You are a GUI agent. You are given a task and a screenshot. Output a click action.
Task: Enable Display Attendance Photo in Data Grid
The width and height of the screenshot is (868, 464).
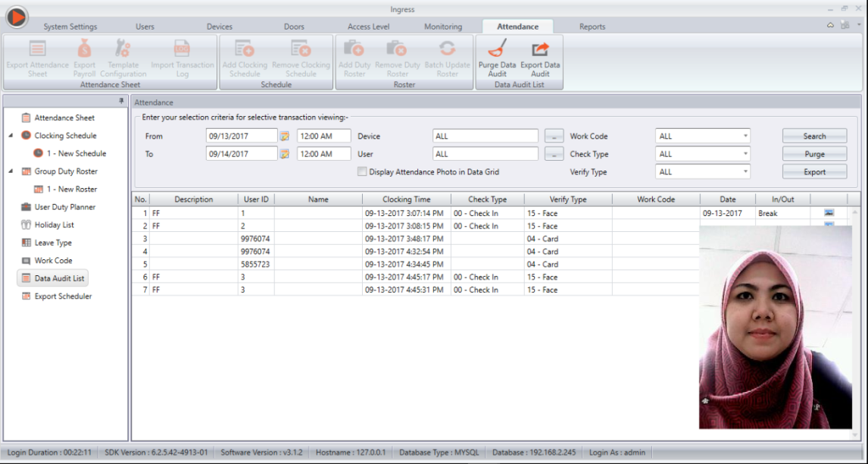pos(362,172)
